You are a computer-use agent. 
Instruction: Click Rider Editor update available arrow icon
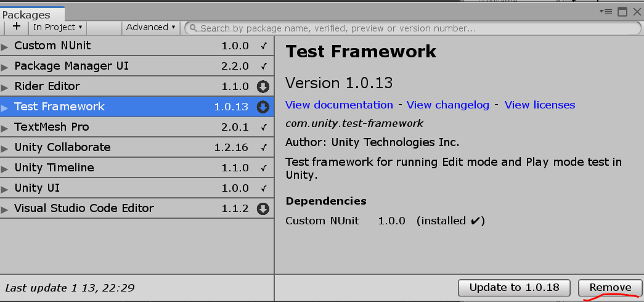263,86
